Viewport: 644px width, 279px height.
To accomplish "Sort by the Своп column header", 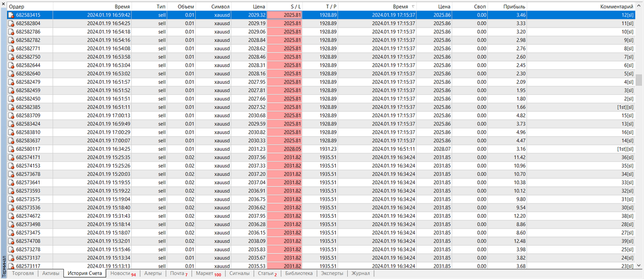I will point(470,6).
